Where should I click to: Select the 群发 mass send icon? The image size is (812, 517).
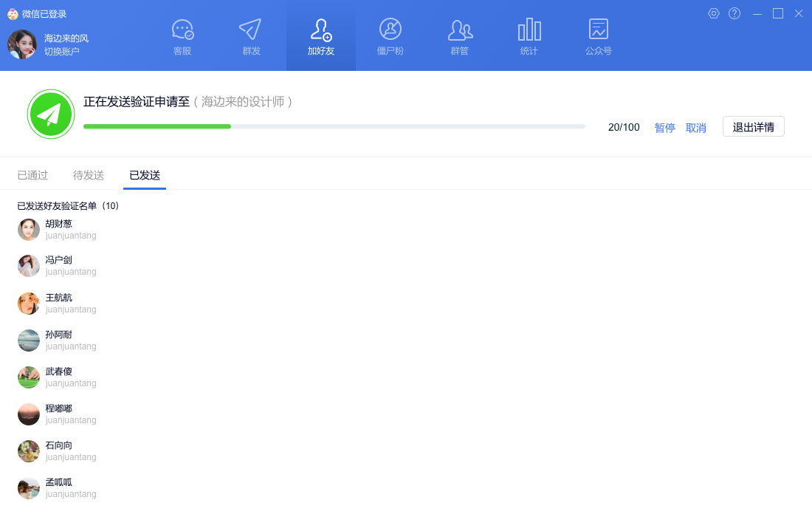251,30
